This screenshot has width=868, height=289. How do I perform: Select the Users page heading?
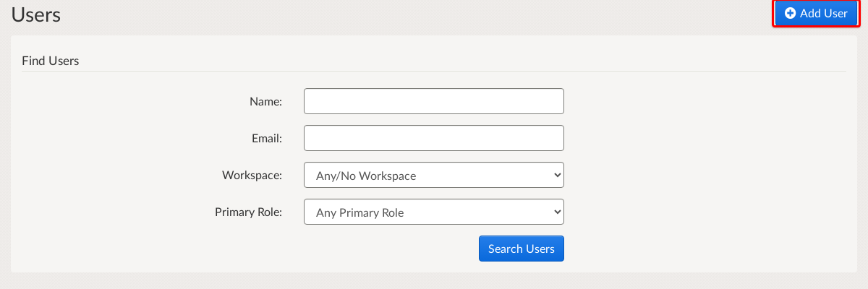(36, 14)
